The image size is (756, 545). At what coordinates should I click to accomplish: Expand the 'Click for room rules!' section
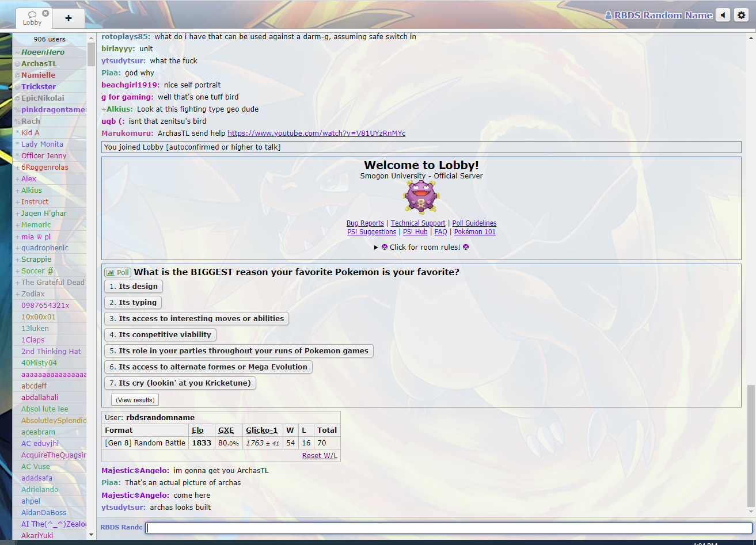pyautogui.click(x=421, y=247)
